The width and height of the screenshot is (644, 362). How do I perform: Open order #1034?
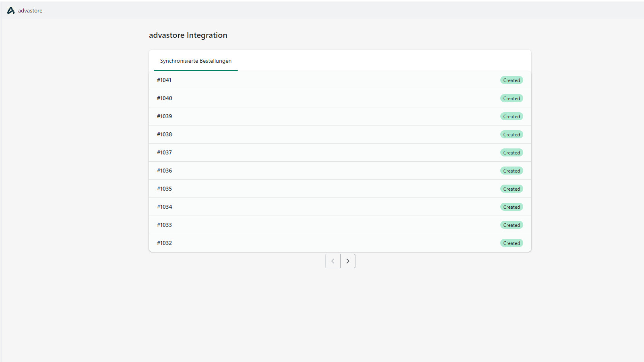pyautogui.click(x=340, y=207)
